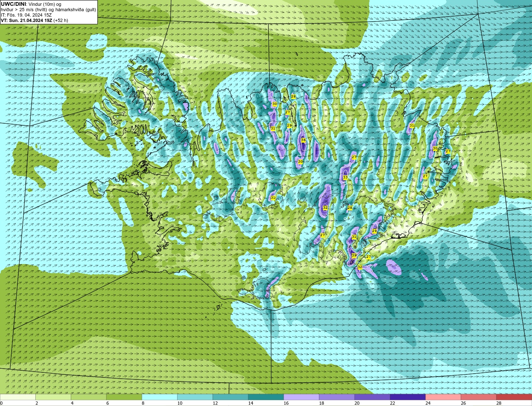Click the 18–20 m/s light purple legend swatch
This screenshot has width=532, height=406.
pos(337,397)
